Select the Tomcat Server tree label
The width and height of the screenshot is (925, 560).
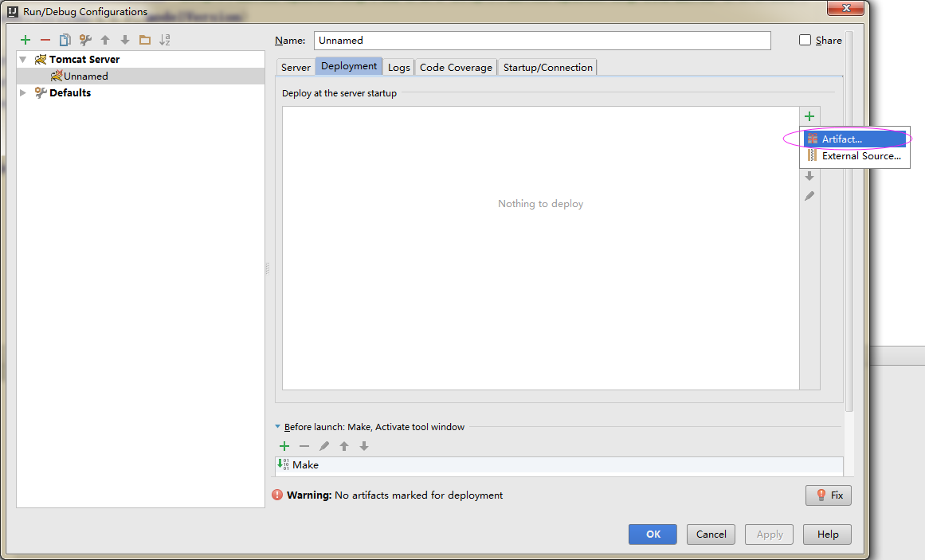pos(84,59)
